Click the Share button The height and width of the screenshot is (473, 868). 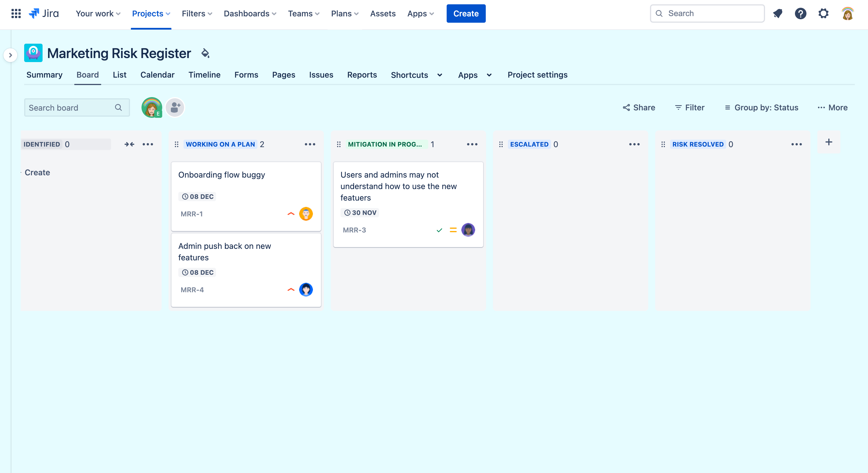pyautogui.click(x=639, y=108)
